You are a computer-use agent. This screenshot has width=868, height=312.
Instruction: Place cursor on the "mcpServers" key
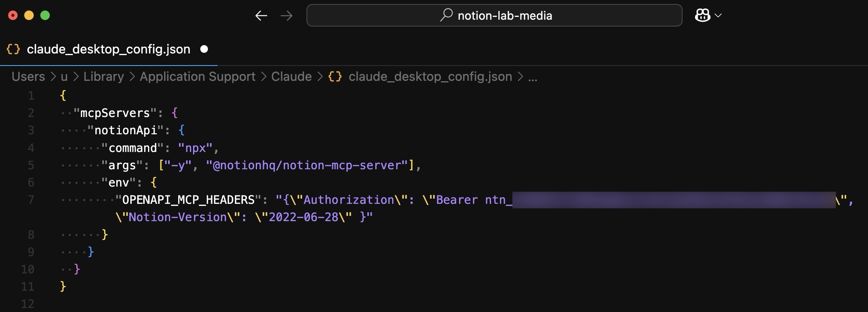coord(115,113)
